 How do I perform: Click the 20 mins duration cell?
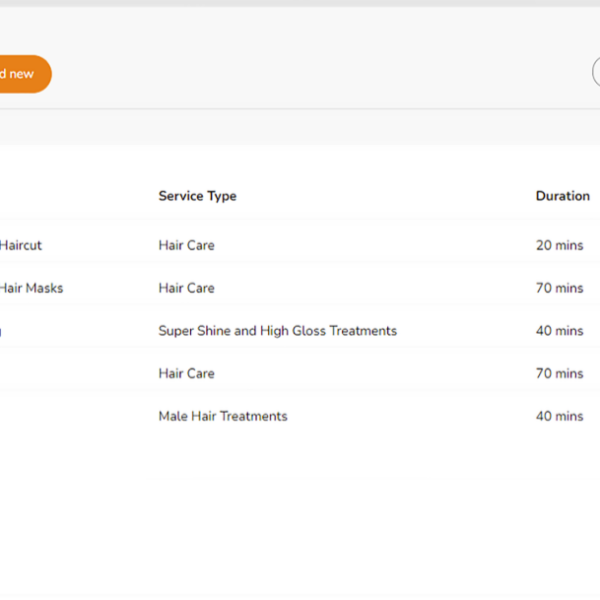pos(559,245)
